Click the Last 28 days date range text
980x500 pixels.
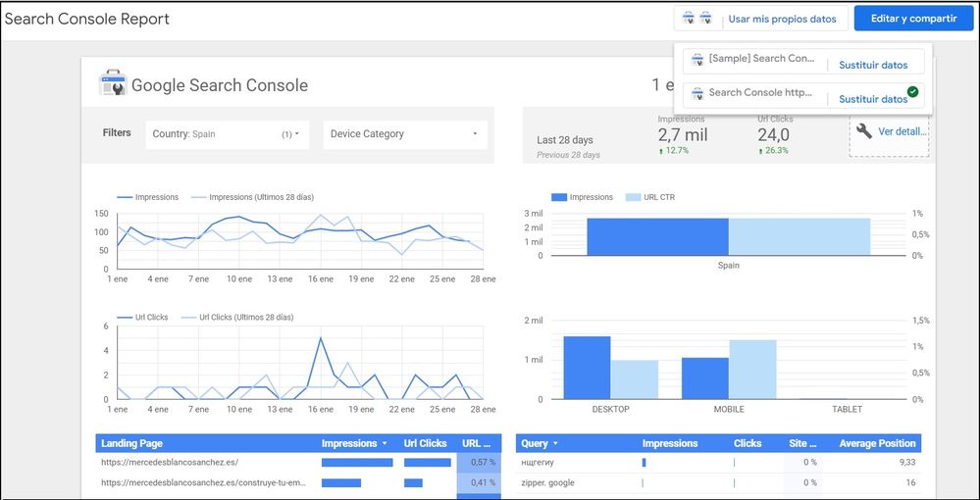(565, 140)
